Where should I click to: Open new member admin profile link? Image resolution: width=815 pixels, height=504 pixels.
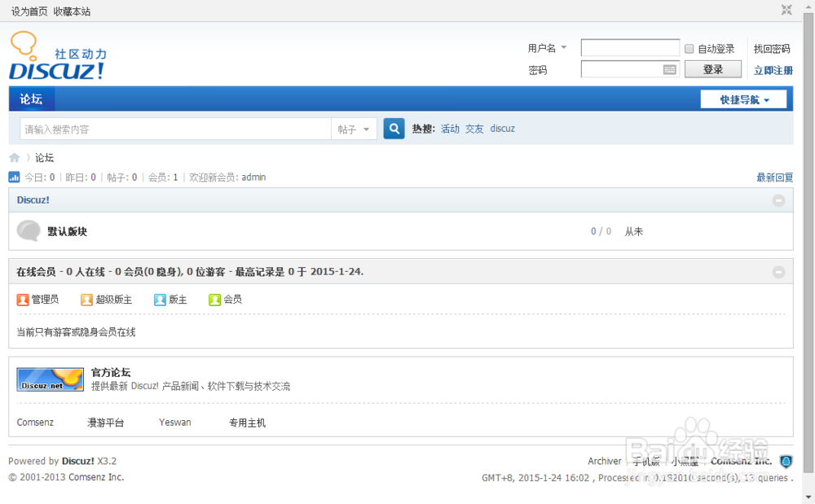[x=253, y=177]
